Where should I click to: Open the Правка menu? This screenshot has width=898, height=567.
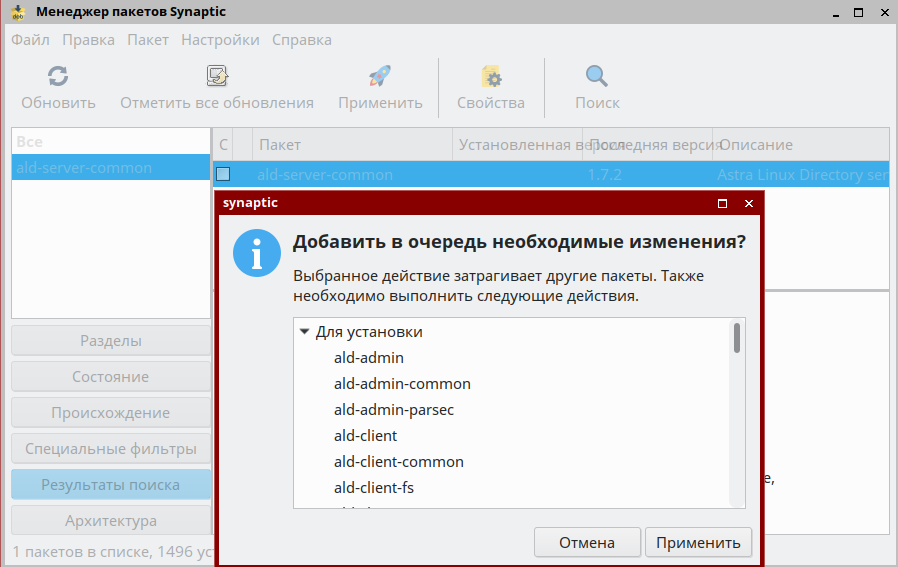pyautogui.click(x=88, y=40)
